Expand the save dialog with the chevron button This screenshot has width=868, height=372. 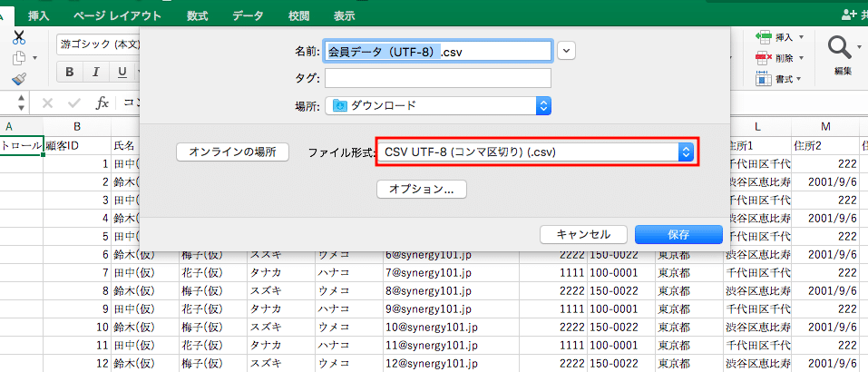point(566,51)
